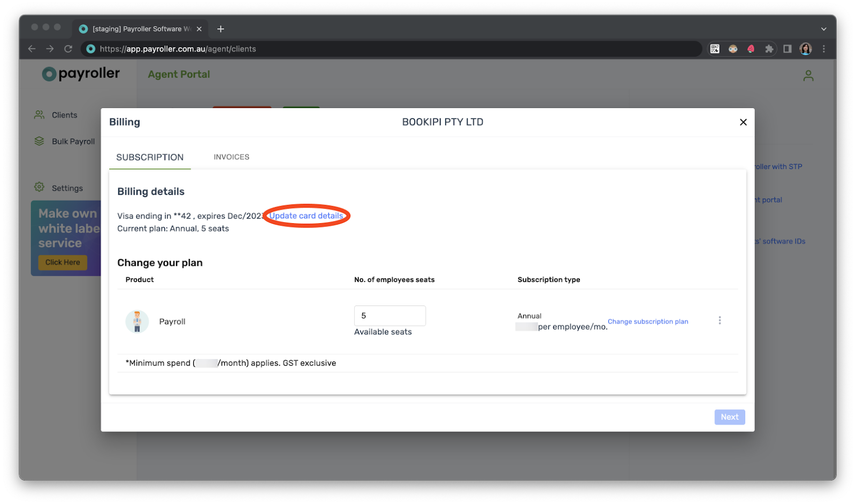The image size is (856, 504).
Task: Select the Payroller Software browser tab
Action: 141,29
